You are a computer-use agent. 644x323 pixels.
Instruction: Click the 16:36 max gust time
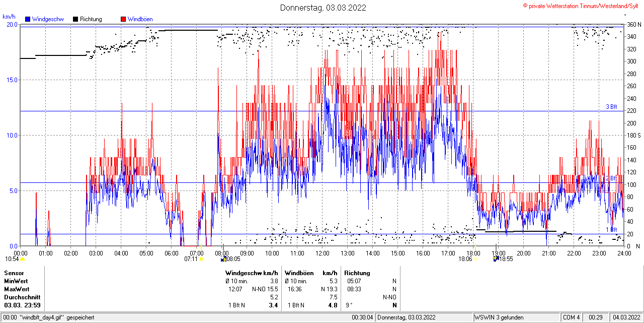tap(295, 289)
